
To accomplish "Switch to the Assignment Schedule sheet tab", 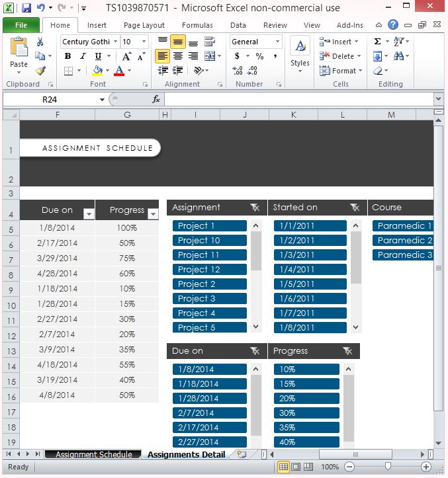I will tap(92, 454).
